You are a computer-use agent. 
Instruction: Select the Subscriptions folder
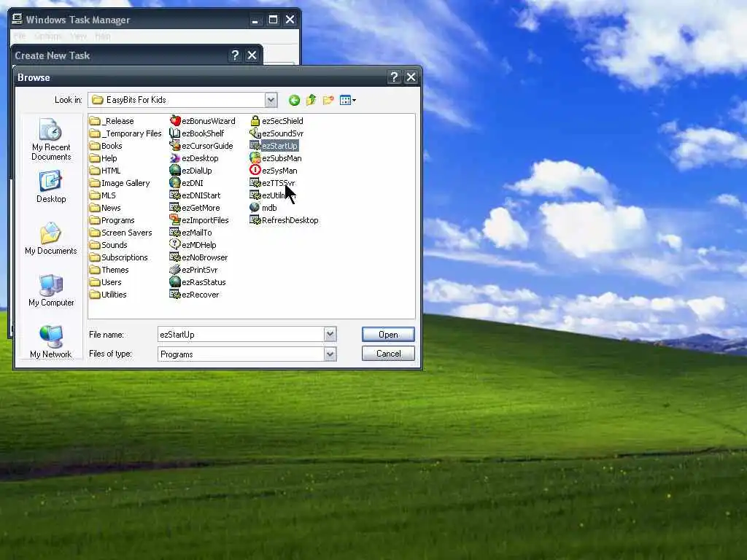tap(119, 257)
